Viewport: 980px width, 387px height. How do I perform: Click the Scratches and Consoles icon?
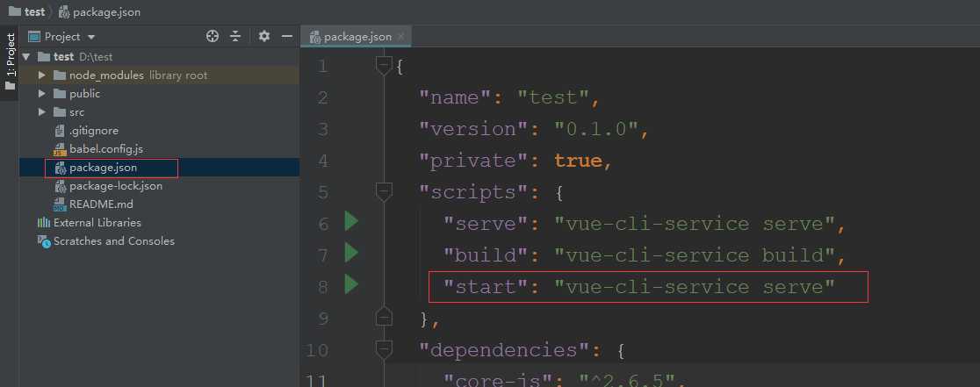click(x=44, y=241)
